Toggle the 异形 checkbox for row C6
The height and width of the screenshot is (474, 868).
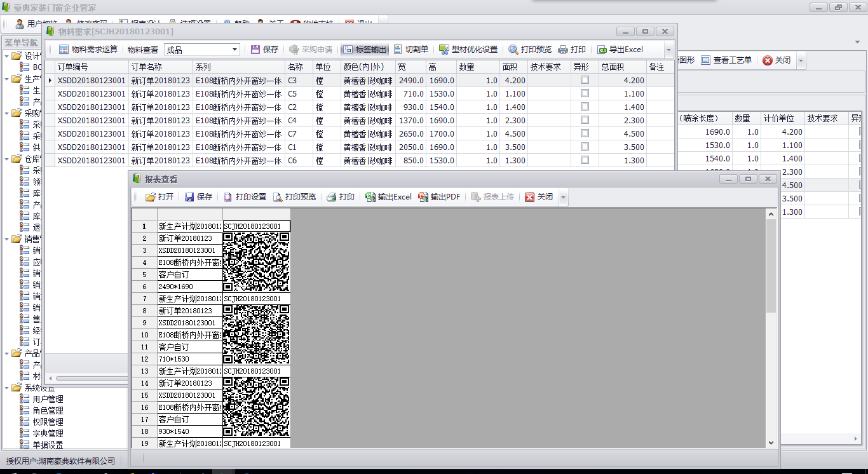coord(585,160)
